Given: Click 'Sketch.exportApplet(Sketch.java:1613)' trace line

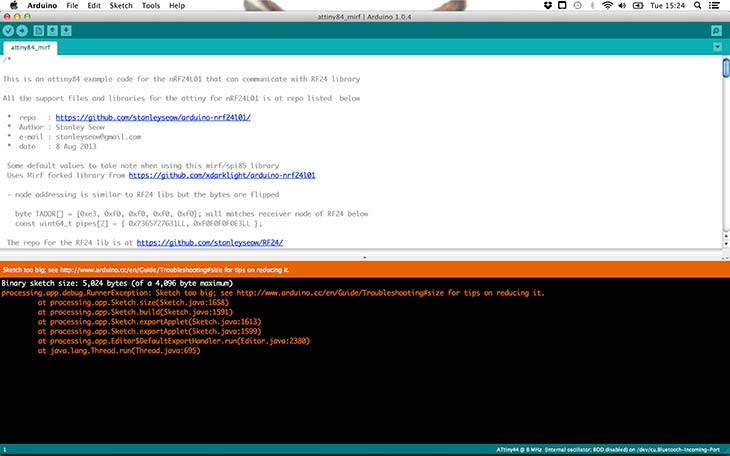Looking at the screenshot, I should (149, 322).
